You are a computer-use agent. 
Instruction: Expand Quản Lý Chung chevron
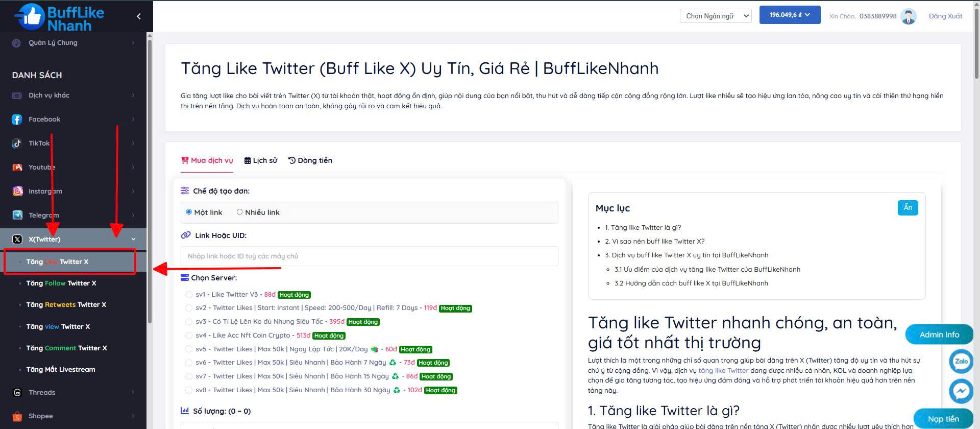pyautogui.click(x=133, y=43)
